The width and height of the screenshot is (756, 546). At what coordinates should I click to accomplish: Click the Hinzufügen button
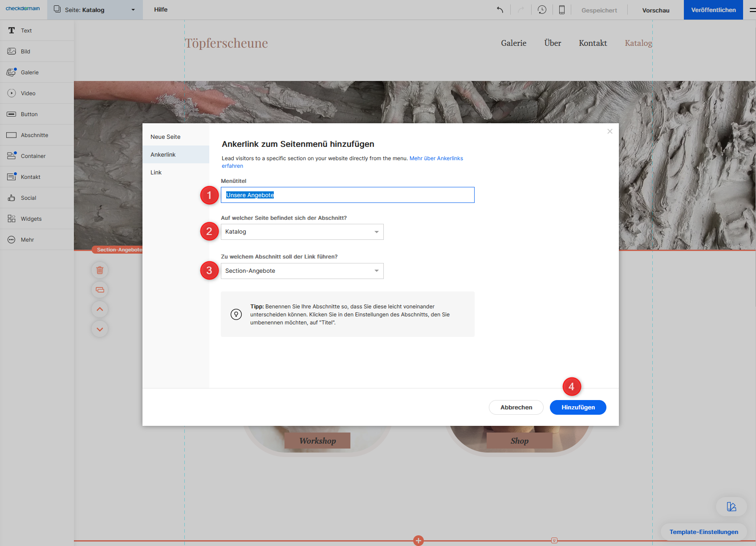pyautogui.click(x=577, y=408)
